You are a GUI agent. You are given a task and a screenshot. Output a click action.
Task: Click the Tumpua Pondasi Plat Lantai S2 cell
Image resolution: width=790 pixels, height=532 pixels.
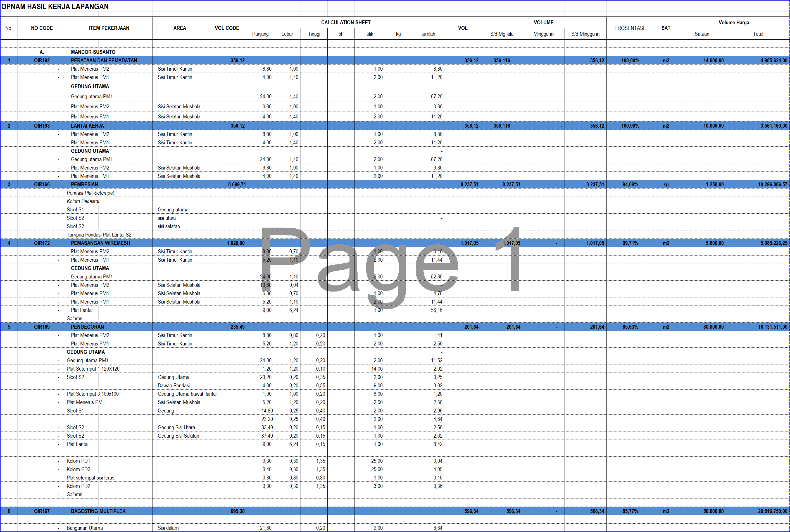99,235
